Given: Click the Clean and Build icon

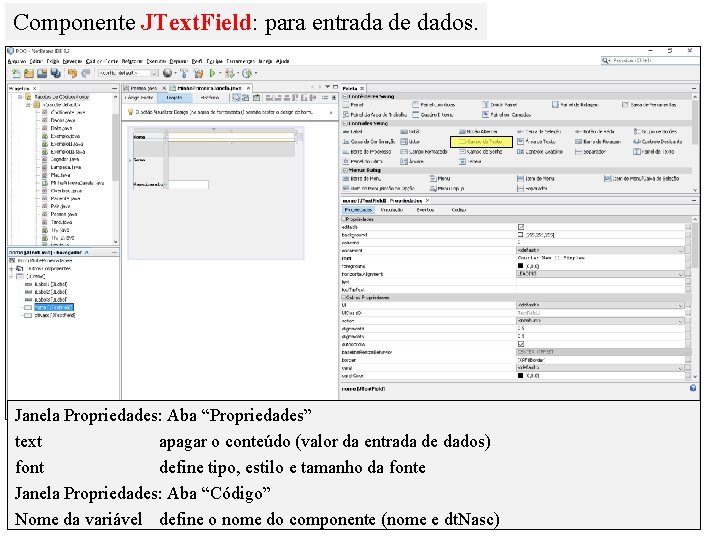Looking at the screenshot, I should click(198, 73).
